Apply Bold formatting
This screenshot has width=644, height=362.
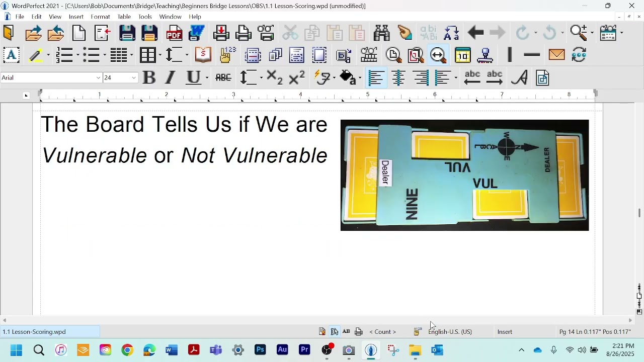(149, 77)
